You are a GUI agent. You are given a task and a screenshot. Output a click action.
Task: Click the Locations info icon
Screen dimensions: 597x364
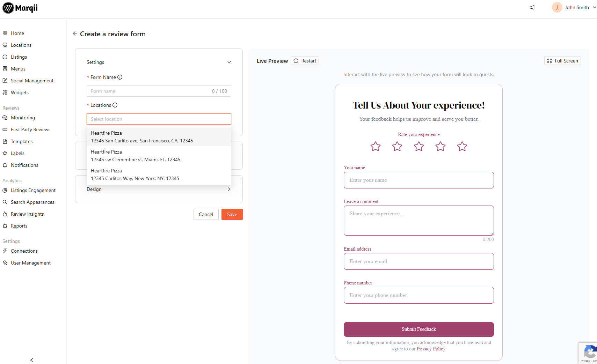(115, 105)
